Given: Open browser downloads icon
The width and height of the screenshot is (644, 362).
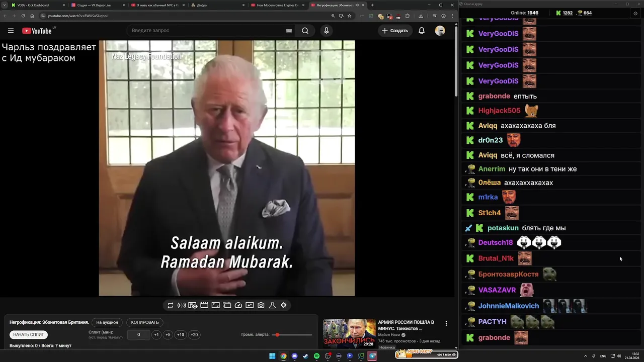Looking at the screenshot, I should coord(421,16).
